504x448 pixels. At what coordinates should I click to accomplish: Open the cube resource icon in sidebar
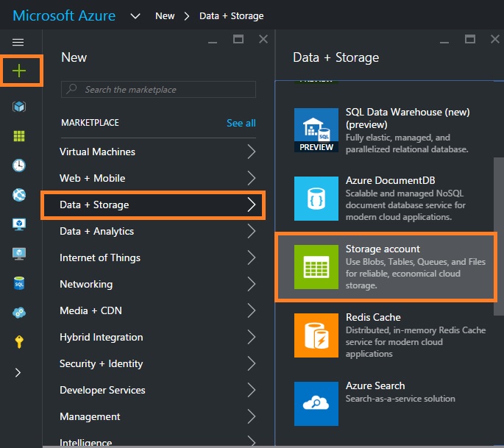[19, 107]
